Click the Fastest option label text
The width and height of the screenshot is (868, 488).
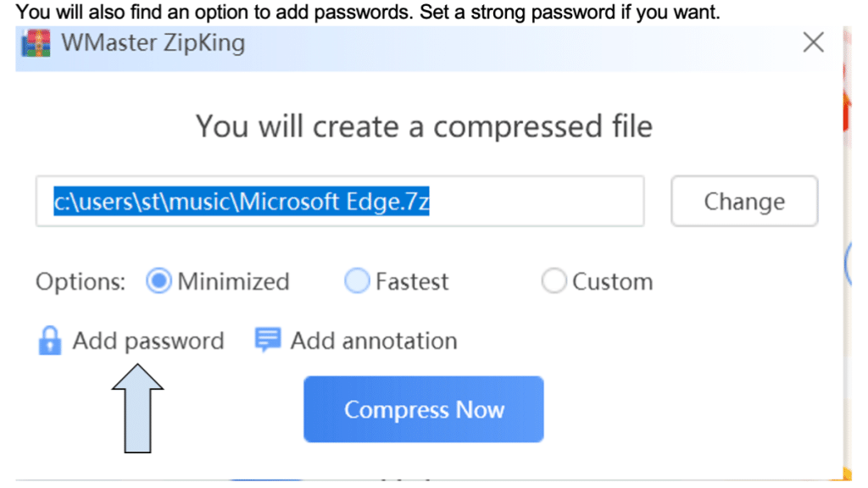point(412,281)
